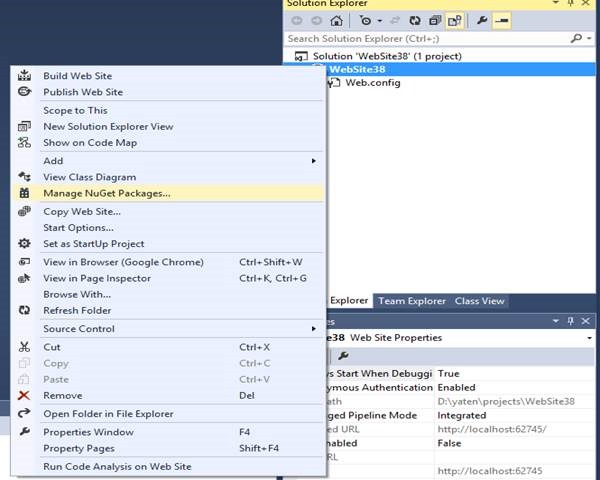Click the Open Folder arrow icon

click(x=24, y=413)
